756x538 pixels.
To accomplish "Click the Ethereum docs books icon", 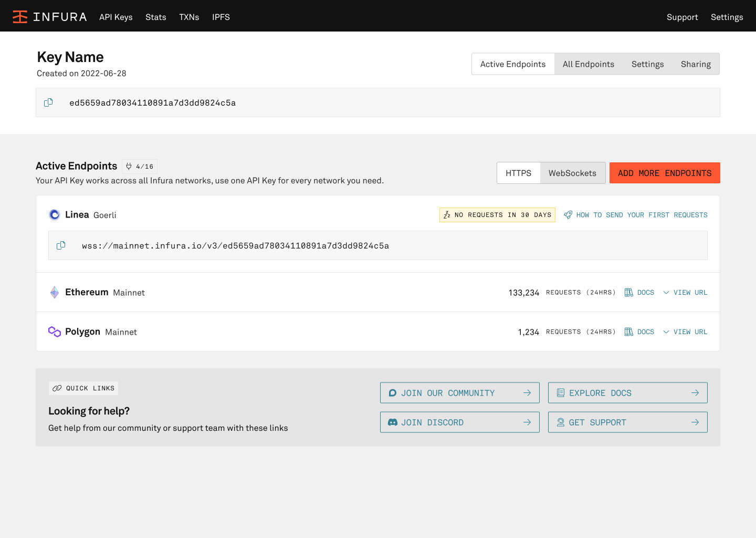I will click(629, 292).
